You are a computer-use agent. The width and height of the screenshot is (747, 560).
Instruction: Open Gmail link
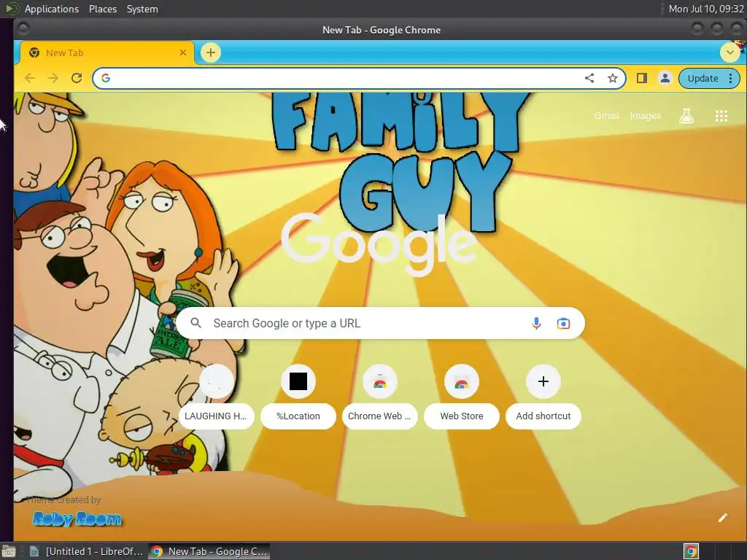click(x=606, y=116)
